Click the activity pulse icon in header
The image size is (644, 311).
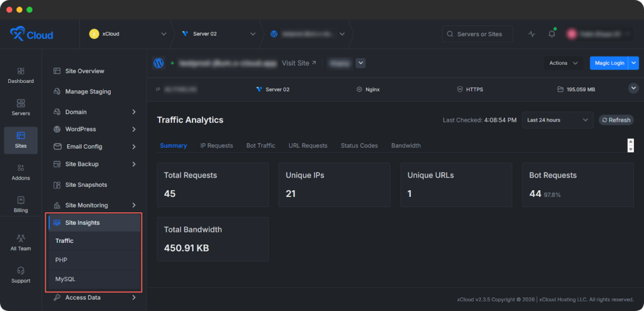click(x=532, y=34)
